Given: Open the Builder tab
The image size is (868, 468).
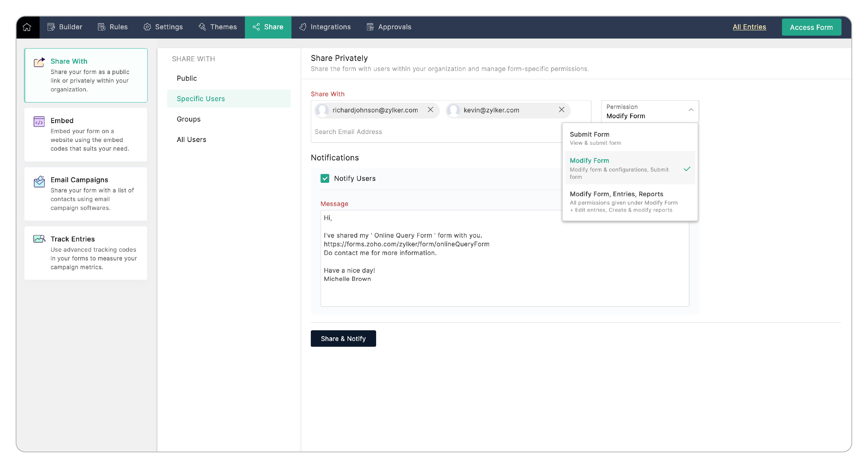Looking at the screenshot, I should click(x=65, y=27).
